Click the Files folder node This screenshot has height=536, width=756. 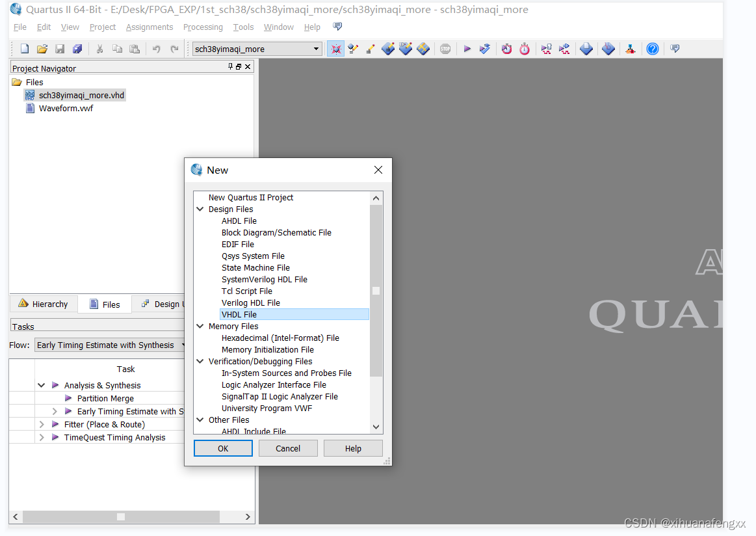(34, 82)
